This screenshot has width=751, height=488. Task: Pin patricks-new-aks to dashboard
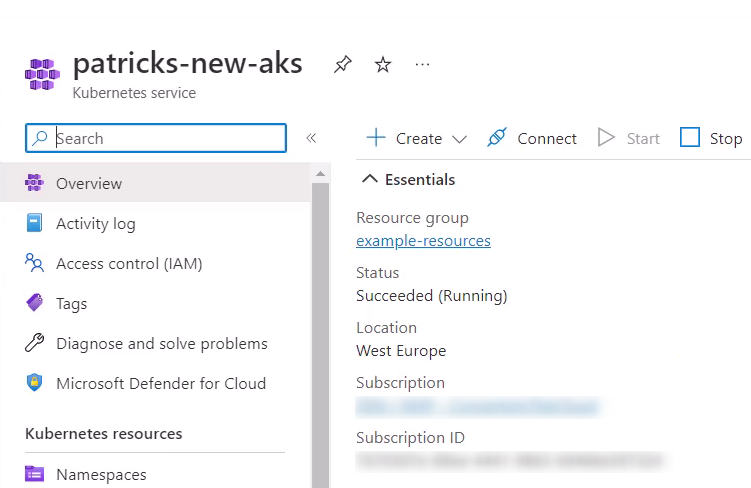click(342, 64)
